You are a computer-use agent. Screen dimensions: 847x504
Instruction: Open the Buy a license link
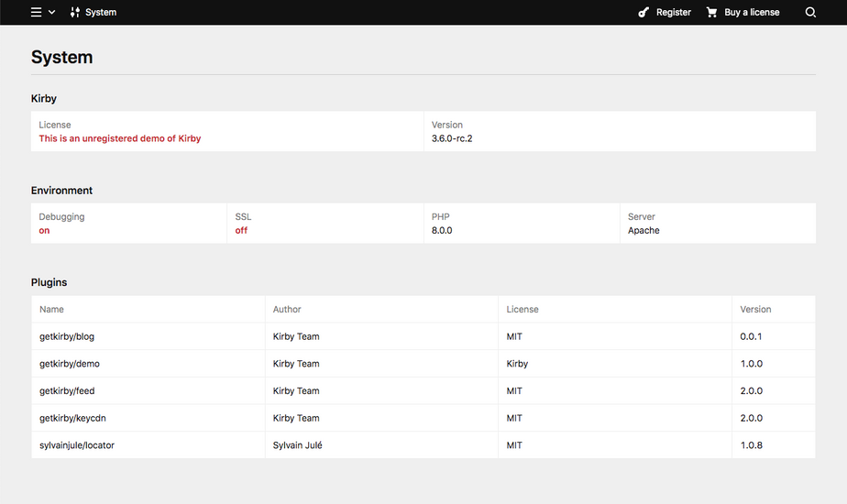[x=752, y=13]
